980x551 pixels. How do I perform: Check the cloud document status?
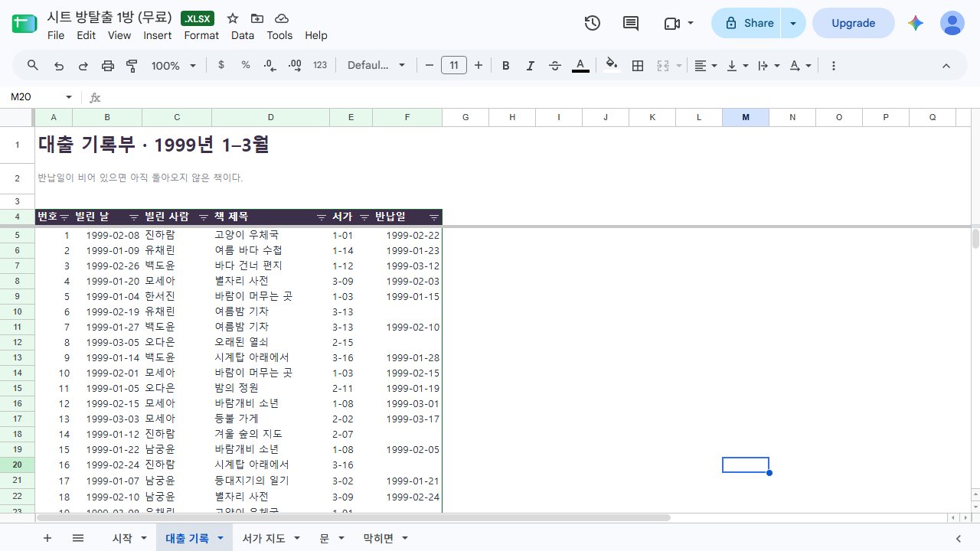(x=282, y=18)
